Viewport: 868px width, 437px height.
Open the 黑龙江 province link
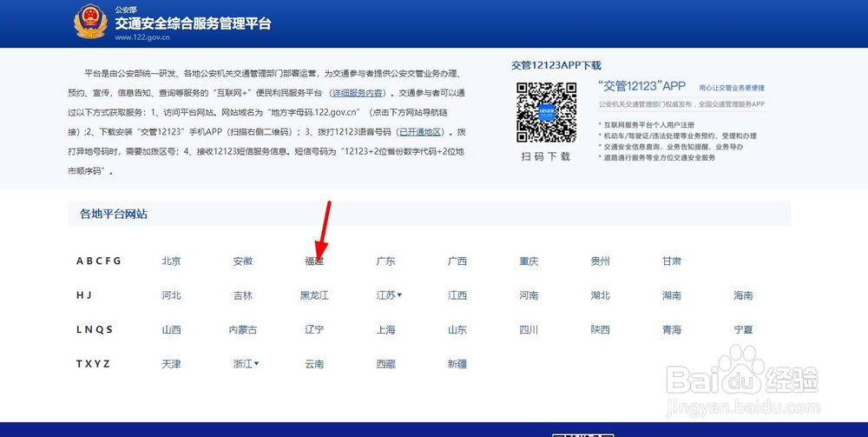[x=314, y=295]
